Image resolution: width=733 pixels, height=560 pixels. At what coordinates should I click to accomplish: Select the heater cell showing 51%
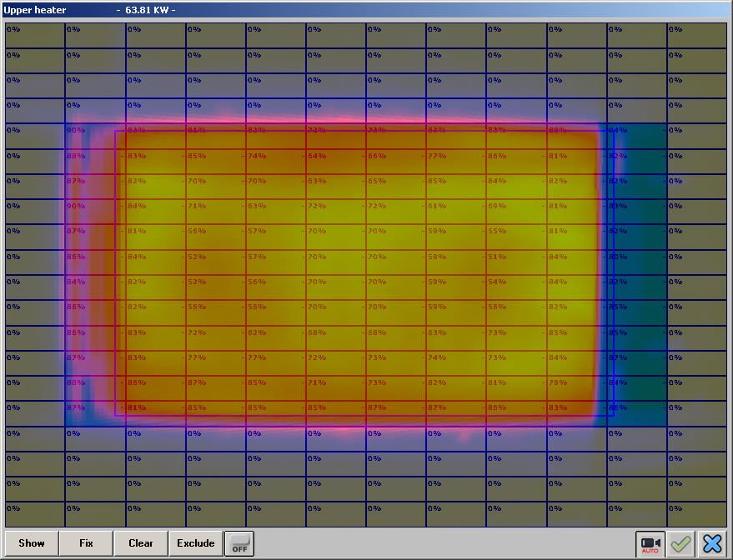516,262
